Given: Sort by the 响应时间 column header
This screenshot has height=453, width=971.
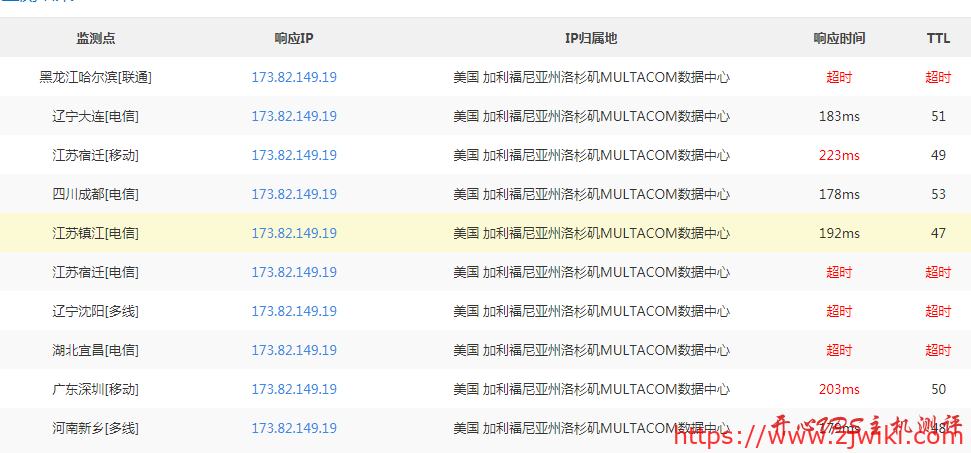Looking at the screenshot, I should click(x=839, y=38).
